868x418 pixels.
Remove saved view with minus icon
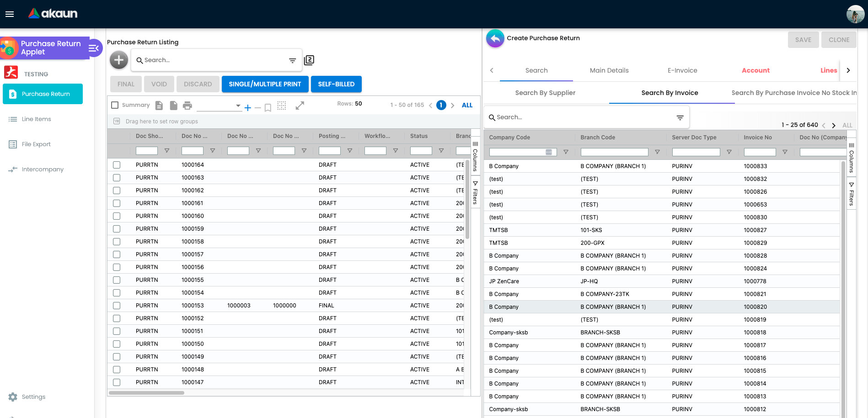pyautogui.click(x=257, y=108)
